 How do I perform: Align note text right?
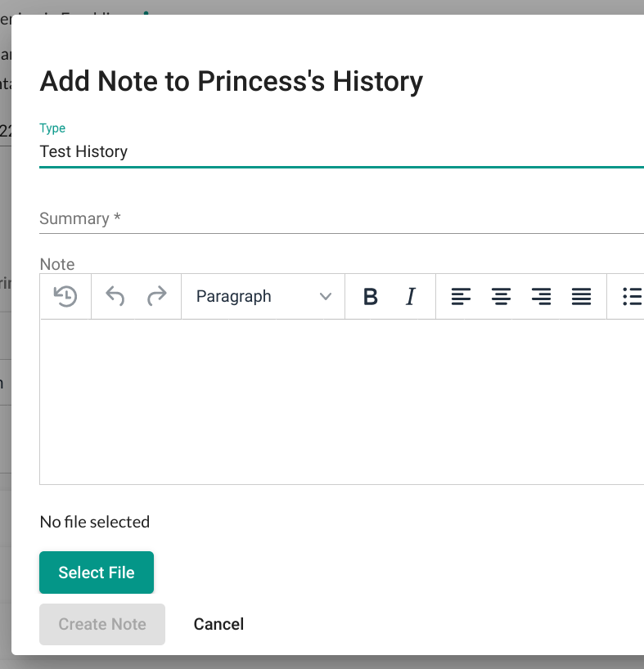point(541,296)
